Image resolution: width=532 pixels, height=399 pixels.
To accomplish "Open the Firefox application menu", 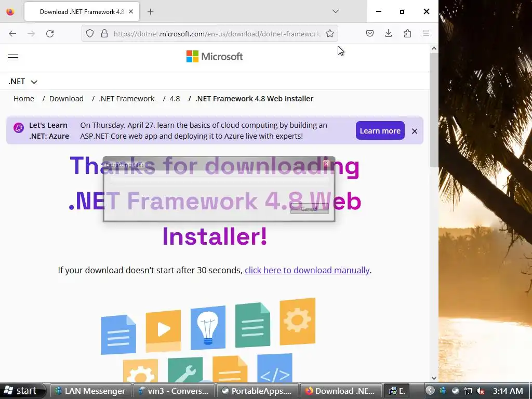I will pyautogui.click(x=426, y=33).
